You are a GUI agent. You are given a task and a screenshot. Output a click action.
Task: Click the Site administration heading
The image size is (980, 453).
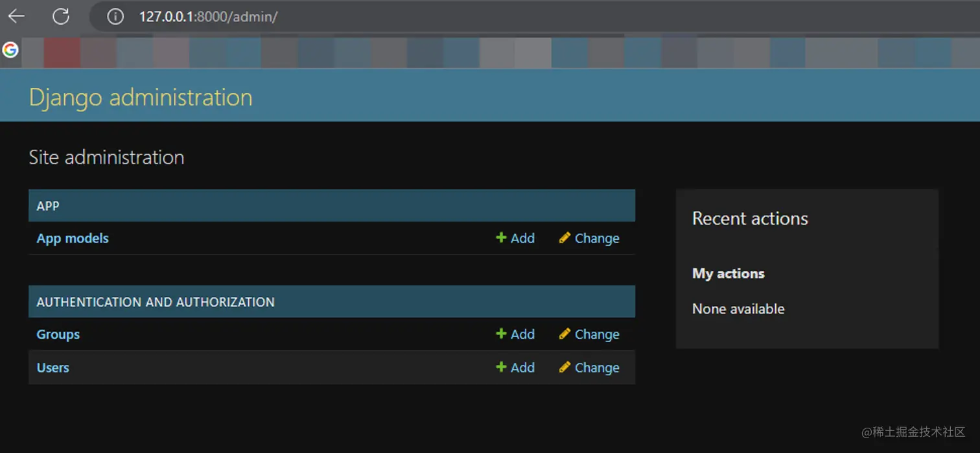coord(107,157)
